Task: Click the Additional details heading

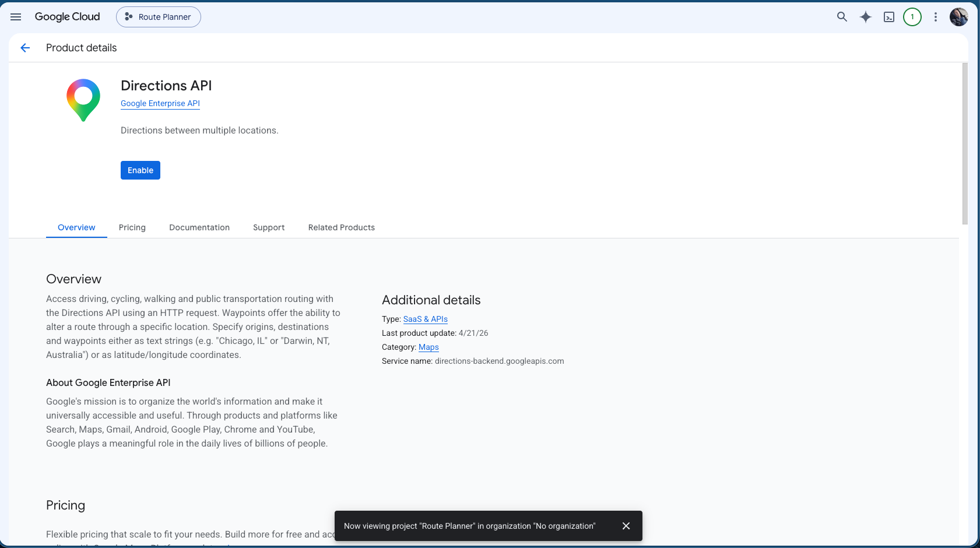Action: [x=431, y=300]
